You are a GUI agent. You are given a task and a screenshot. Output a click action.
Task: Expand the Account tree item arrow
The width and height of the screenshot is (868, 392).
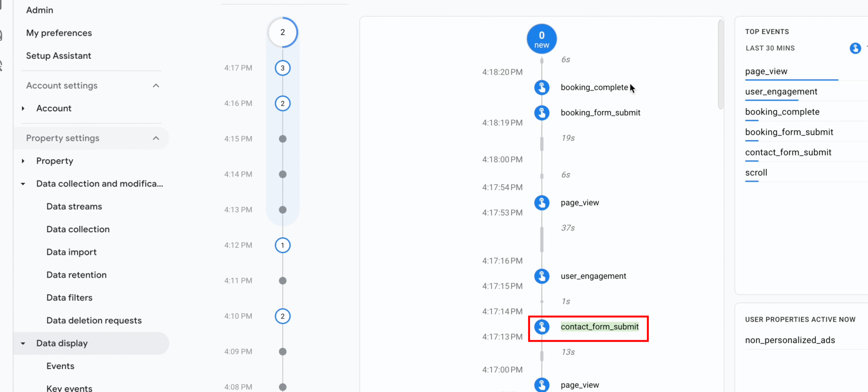click(x=23, y=108)
